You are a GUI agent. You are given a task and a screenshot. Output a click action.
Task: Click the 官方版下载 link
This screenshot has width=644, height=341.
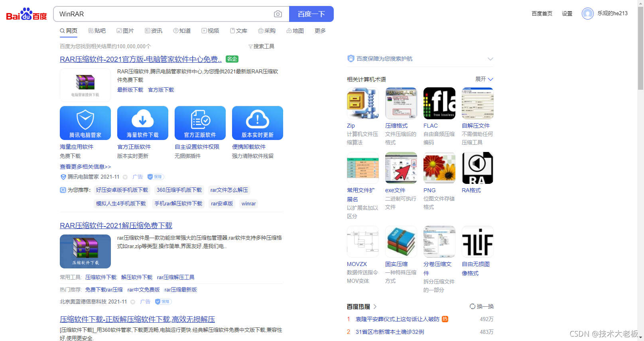[x=161, y=90]
